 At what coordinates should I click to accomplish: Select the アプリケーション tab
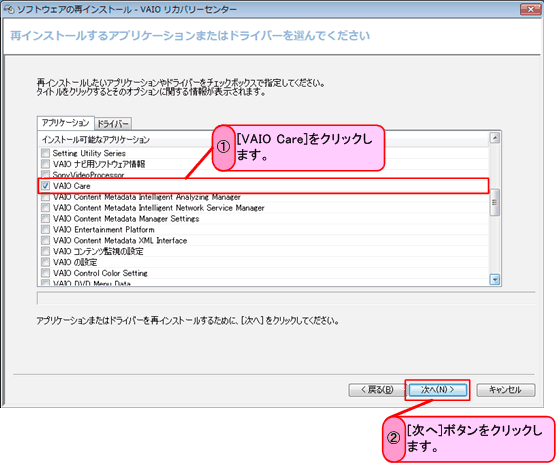coord(66,123)
